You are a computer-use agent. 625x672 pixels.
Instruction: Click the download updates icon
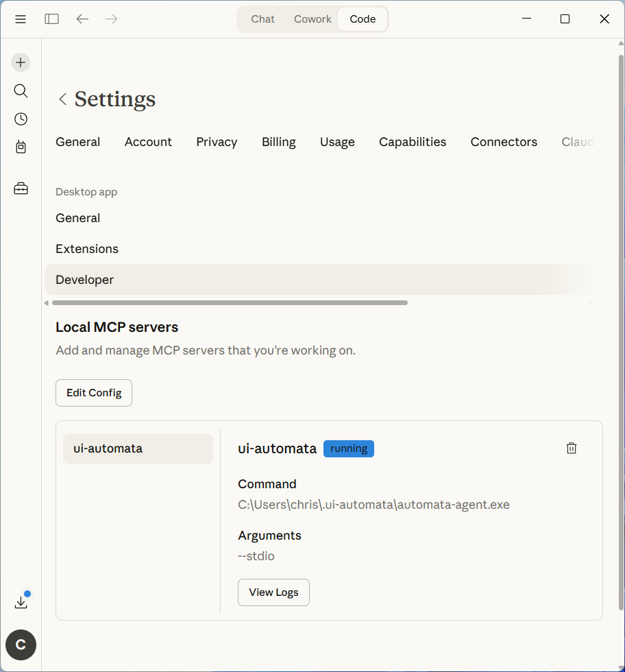(x=21, y=602)
